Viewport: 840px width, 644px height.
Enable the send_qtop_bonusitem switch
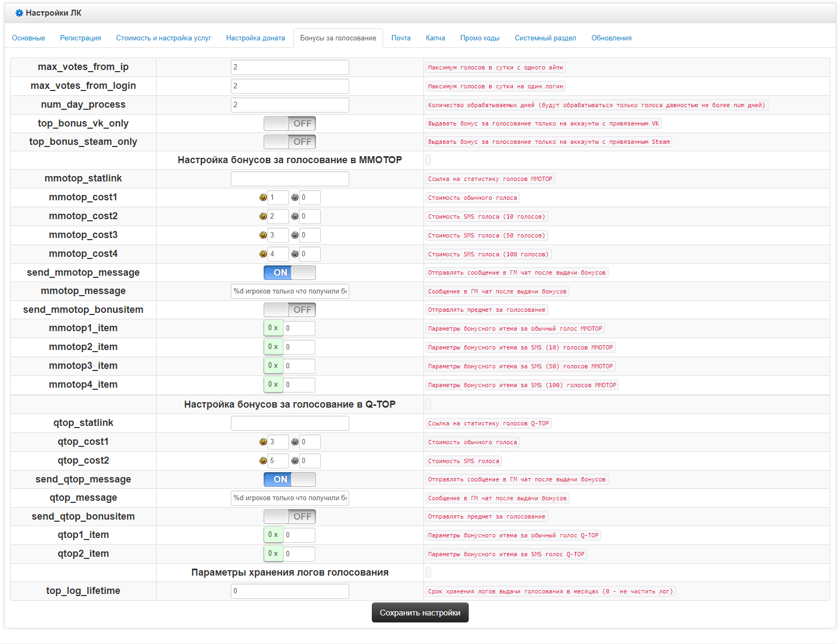point(290,516)
